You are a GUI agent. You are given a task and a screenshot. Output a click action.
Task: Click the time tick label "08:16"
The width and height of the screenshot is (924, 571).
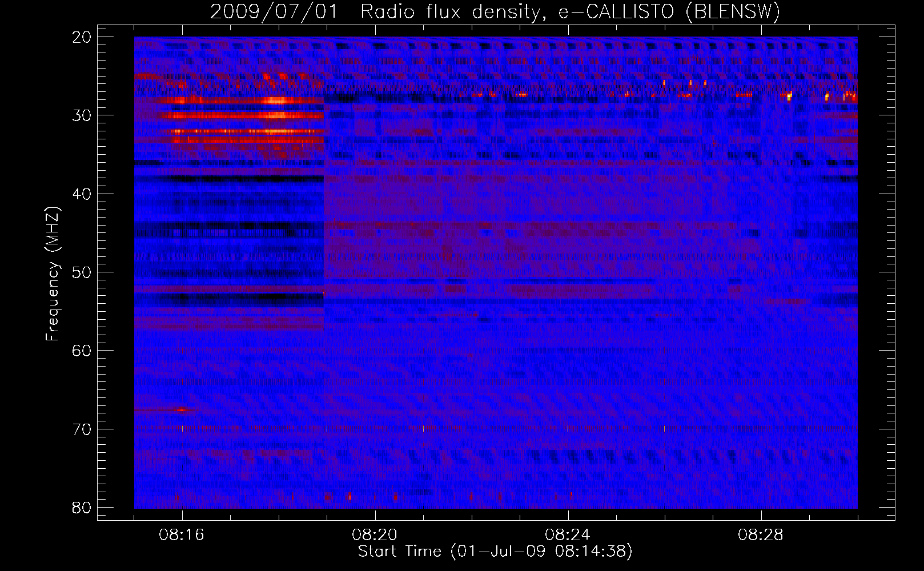pos(182,535)
